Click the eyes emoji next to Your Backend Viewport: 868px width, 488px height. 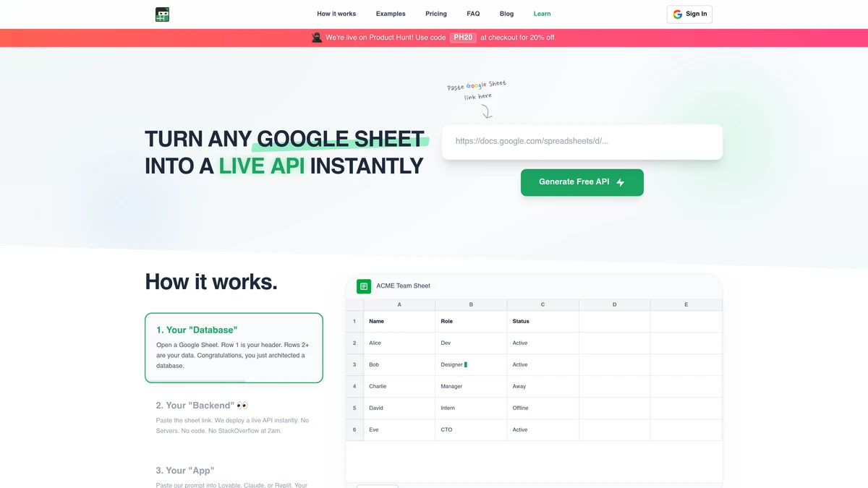pos(242,405)
